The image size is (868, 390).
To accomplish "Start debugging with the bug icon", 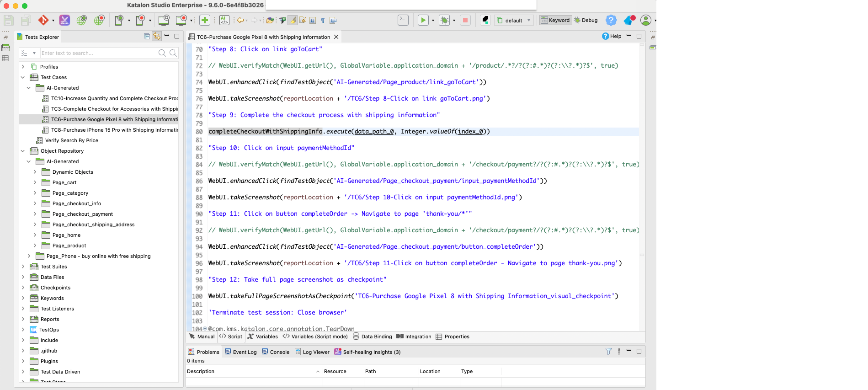I will (x=444, y=20).
